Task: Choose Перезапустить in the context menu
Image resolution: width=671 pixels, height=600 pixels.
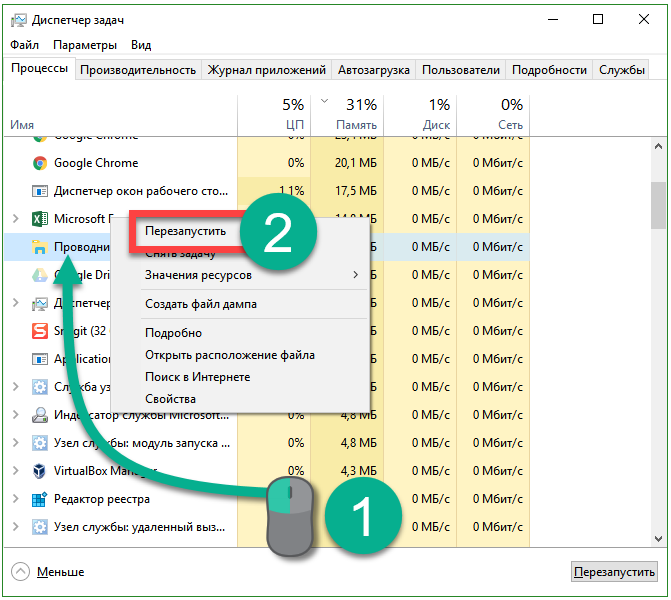Action: coord(185,231)
